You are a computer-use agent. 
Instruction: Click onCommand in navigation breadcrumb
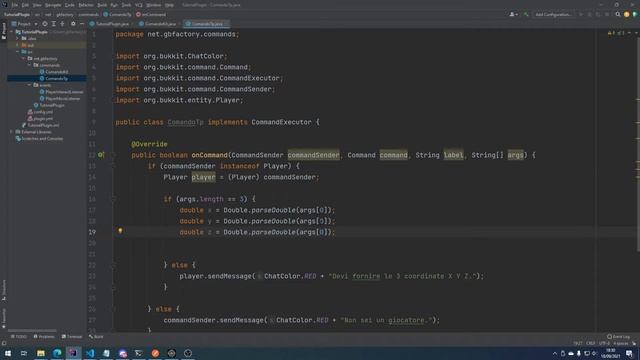coord(151,14)
